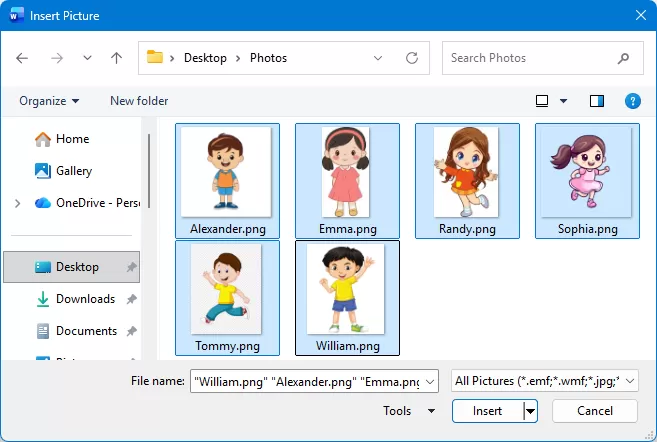Click the Sophia.png file name label
This screenshot has width=657, height=442.
point(587,229)
